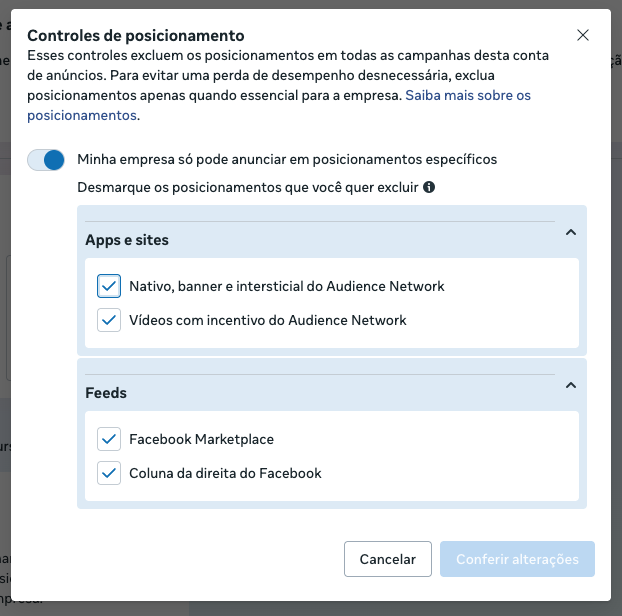Image resolution: width=622 pixels, height=616 pixels.
Task: Click the Controles de posicionamento title
Action: coord(135,37)
